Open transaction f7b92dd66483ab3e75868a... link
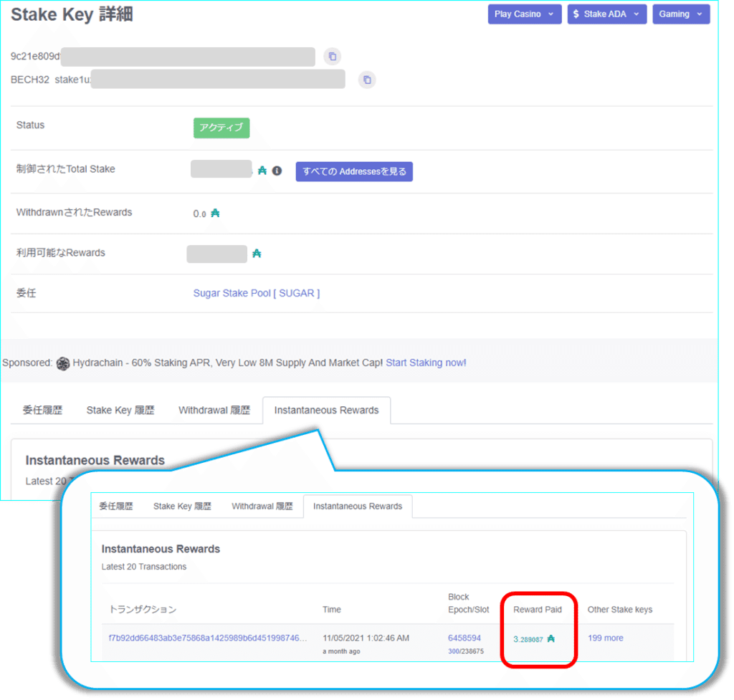This screenshot has height=700, width=734. (x=208, y=638)
